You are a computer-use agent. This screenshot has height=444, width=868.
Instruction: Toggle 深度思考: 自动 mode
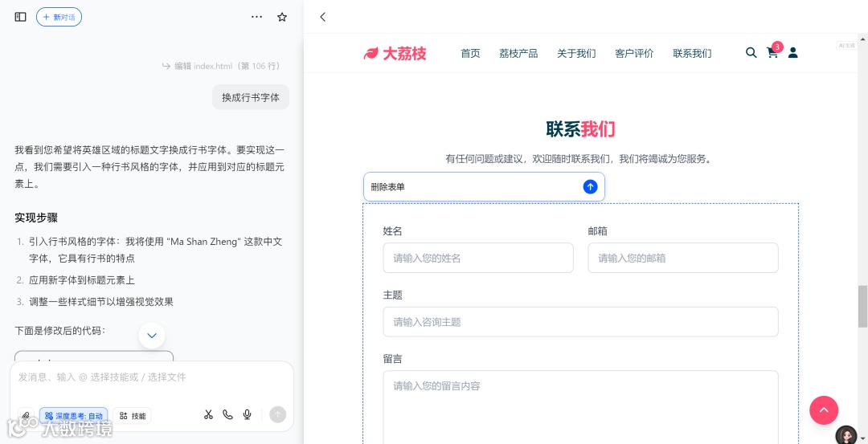tap(74, 416)
